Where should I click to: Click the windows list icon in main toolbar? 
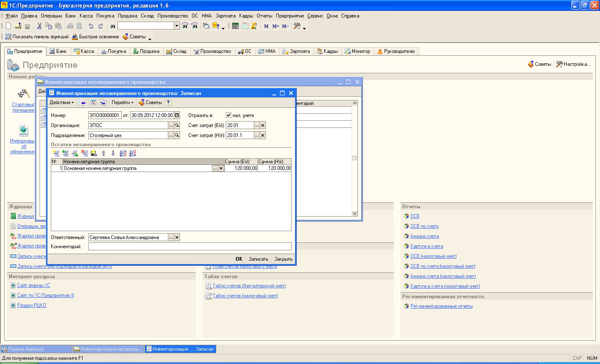click(206, 26)
